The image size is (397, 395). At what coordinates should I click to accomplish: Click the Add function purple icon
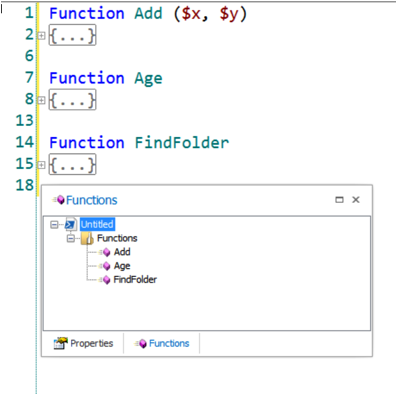(106, 252)
